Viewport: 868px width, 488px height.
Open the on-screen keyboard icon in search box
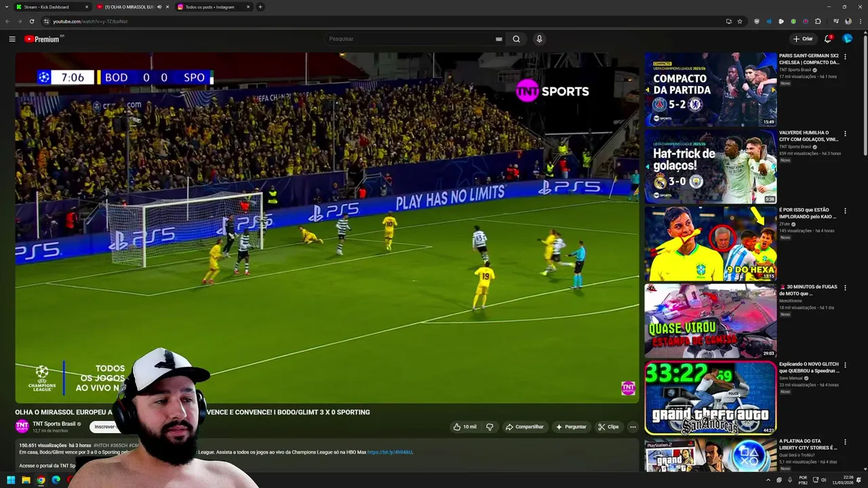(499, 39)
